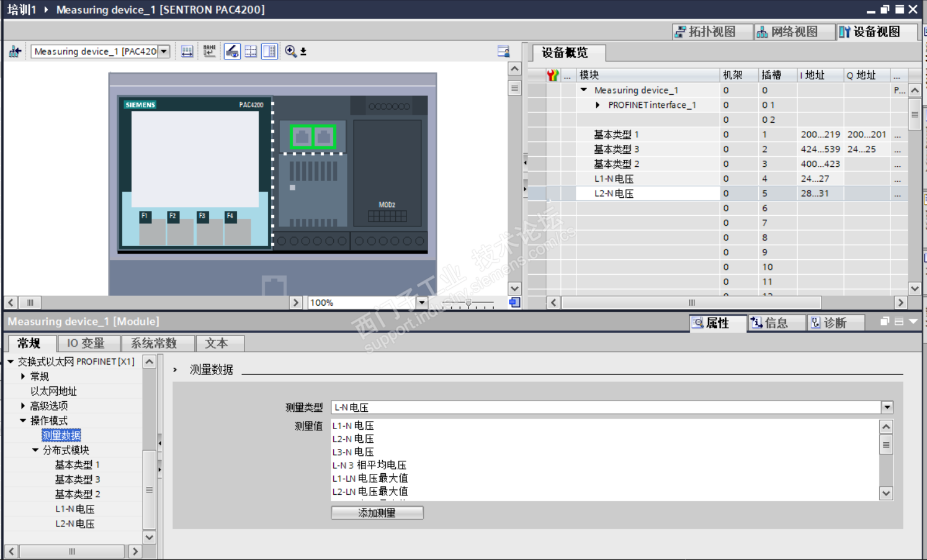Collapse the 操作模式 tree node
The height and width of the screenshot is (560, 927).
pyautogui.click(x=23, y=420)
